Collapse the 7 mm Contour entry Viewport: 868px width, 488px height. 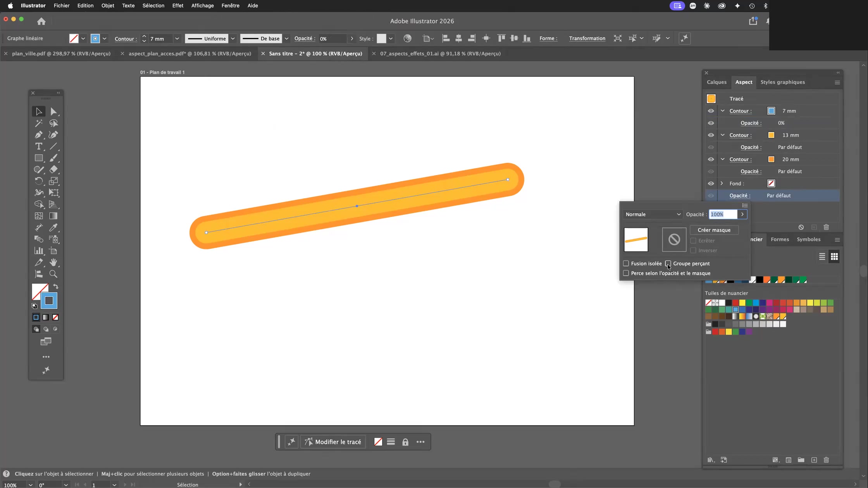click(x=722, y=111)
